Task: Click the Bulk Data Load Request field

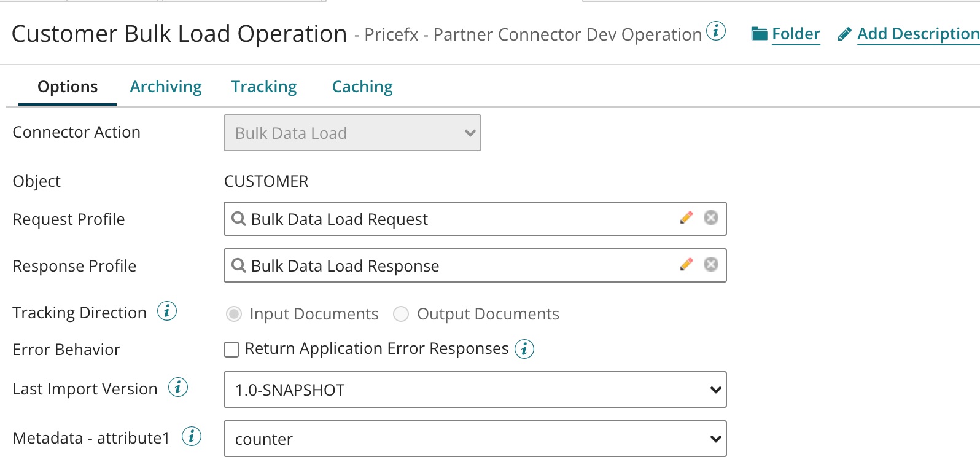Action: (x=475, y=219)
